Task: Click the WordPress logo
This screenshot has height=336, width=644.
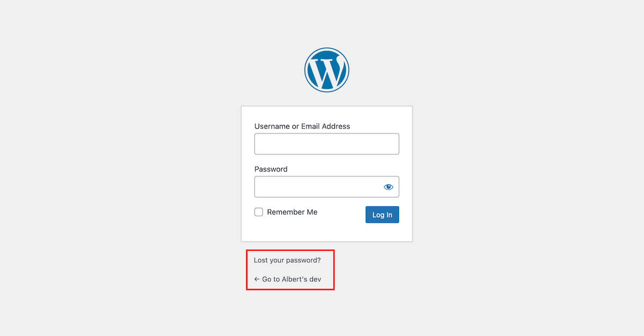Action: tap(327, 70)
